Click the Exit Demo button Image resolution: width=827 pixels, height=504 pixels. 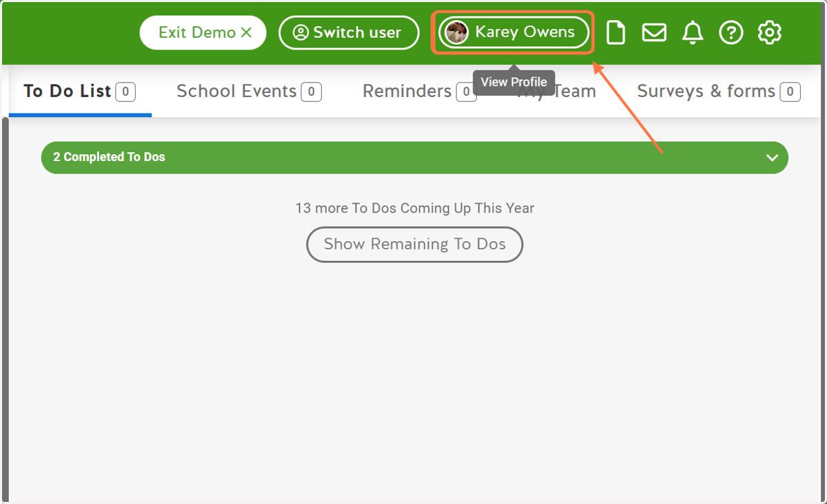(x=203, y=32)
